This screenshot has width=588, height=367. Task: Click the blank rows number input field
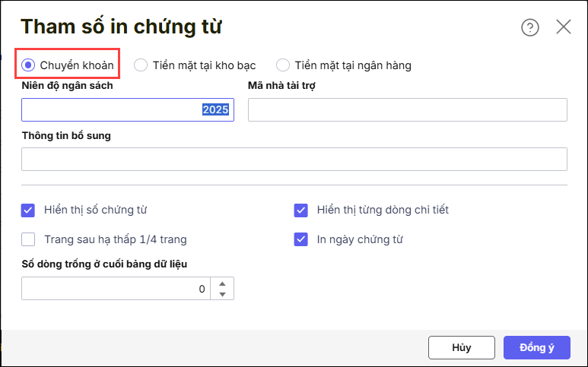(x=114, y=289)
